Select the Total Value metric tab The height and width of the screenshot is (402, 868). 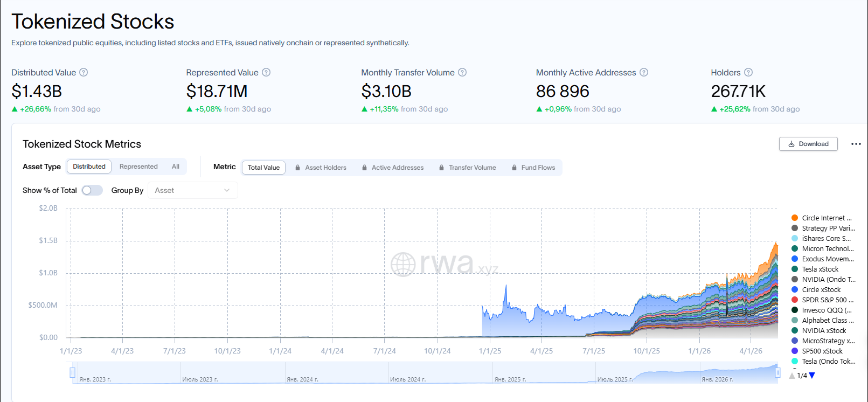[263, 168]
